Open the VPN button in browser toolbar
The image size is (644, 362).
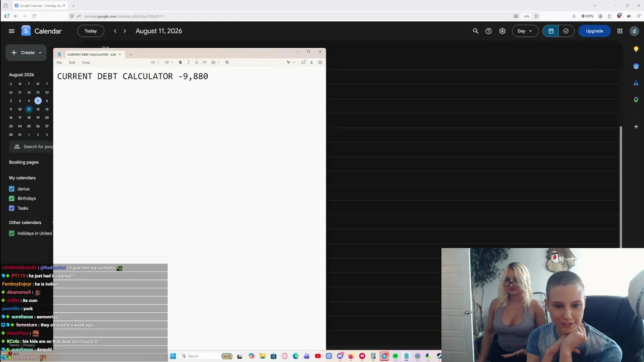(x=587, y=16)
